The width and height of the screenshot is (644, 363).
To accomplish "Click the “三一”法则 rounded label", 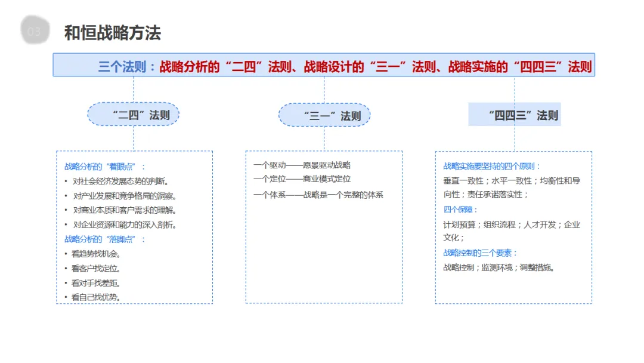I will tap(324, 115).
